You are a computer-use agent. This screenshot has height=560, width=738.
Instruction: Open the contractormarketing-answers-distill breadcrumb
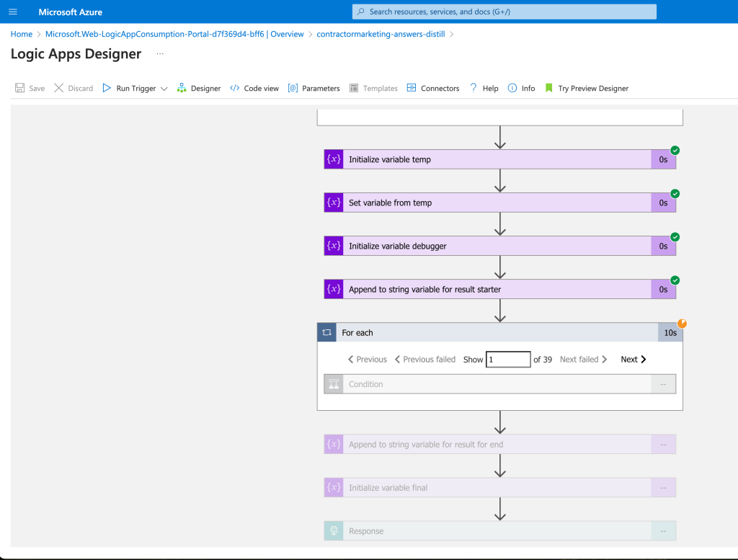point(381,34)
